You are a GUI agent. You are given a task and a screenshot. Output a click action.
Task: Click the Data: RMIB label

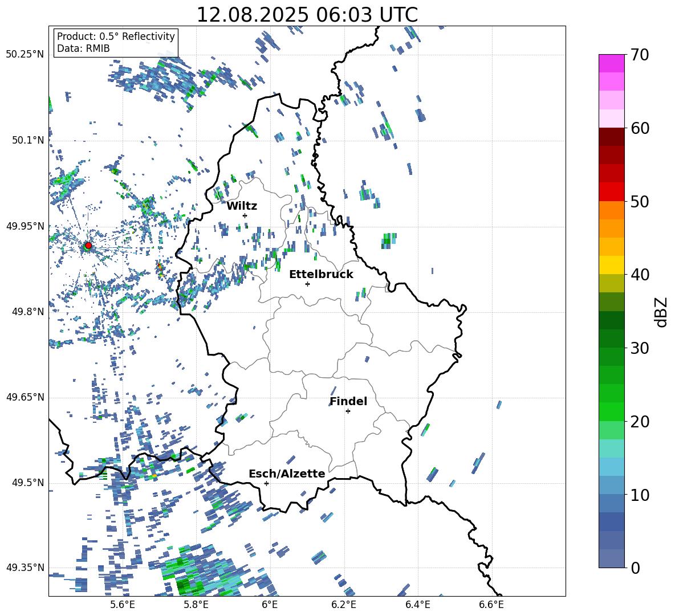point(83,48)
